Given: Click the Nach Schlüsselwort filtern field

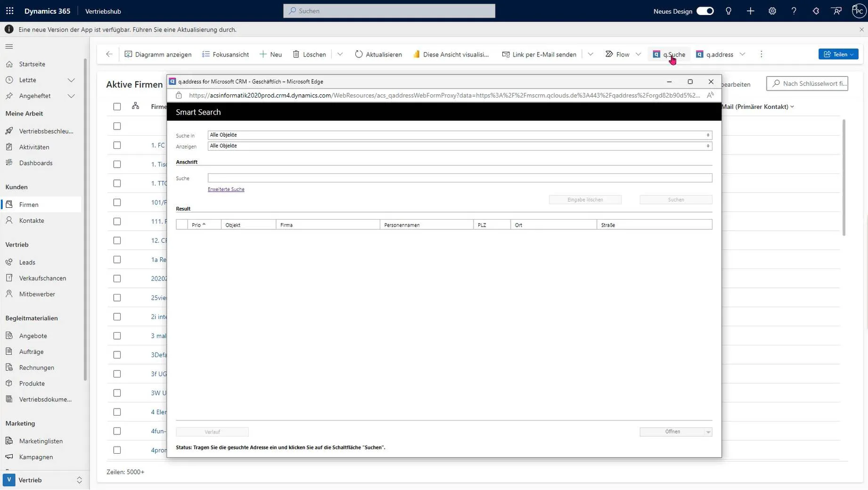Looking at the screenshot, I should click(807, 83).
